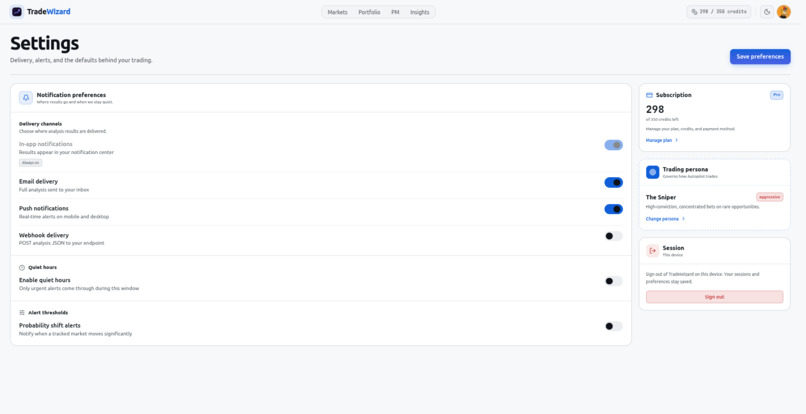
Task: Click the 298 credits number
Action: click(x=655, y=110)
